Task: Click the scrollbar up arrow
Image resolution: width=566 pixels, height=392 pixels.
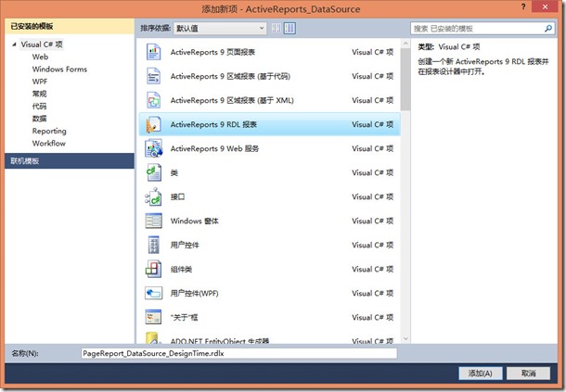Action: click(x=405, y=44)
